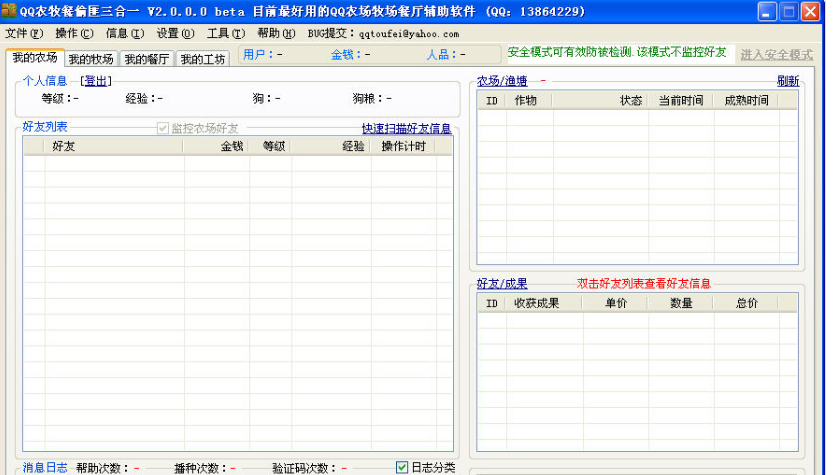Screen dimensions: 834x475
Task: Toggle the 日志分类 checkbox
Action: (402, 467)
